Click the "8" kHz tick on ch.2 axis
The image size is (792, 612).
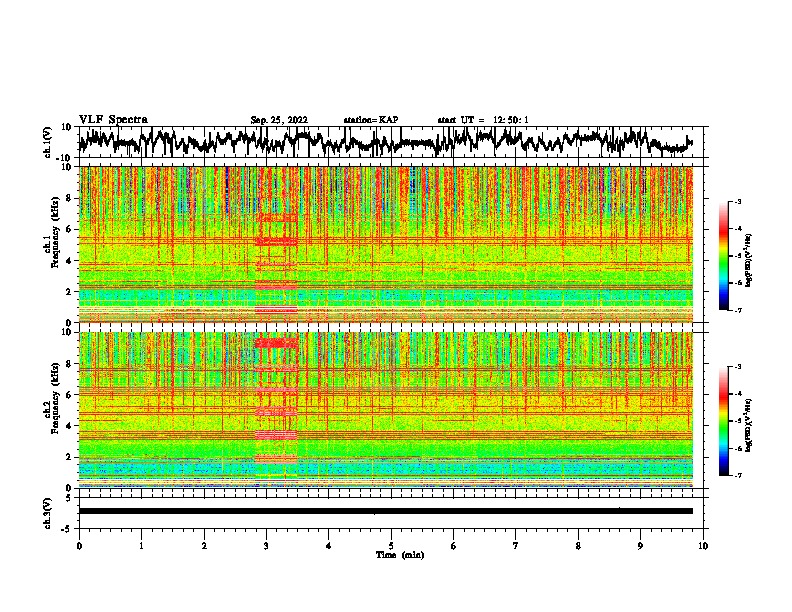click(x=70, y=364)
